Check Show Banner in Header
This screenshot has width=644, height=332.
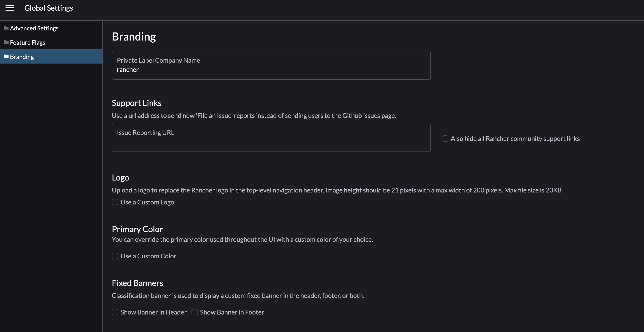[x=115, y=312]
